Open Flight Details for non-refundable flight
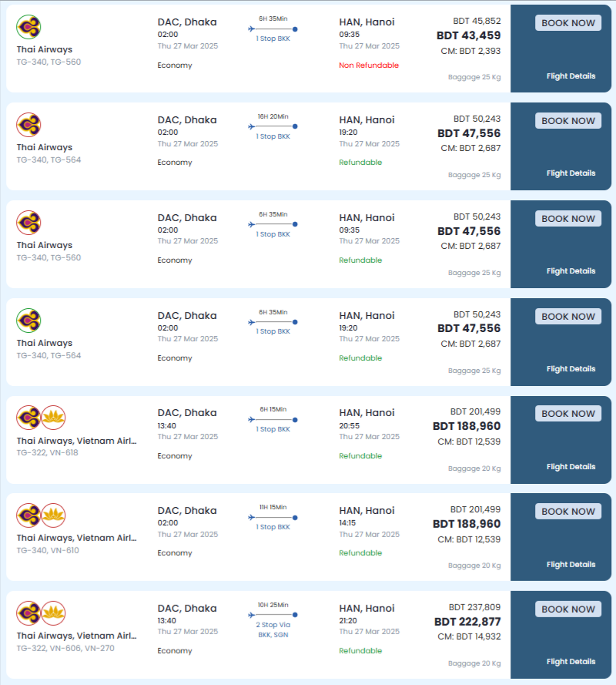Viewport: 616px width, 685px height. (571, 76)
